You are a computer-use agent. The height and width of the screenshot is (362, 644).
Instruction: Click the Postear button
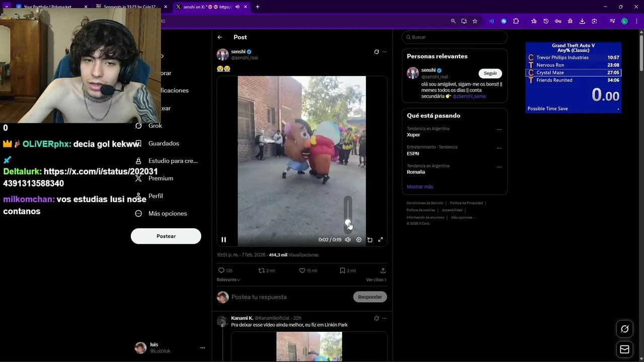(166, 236)
